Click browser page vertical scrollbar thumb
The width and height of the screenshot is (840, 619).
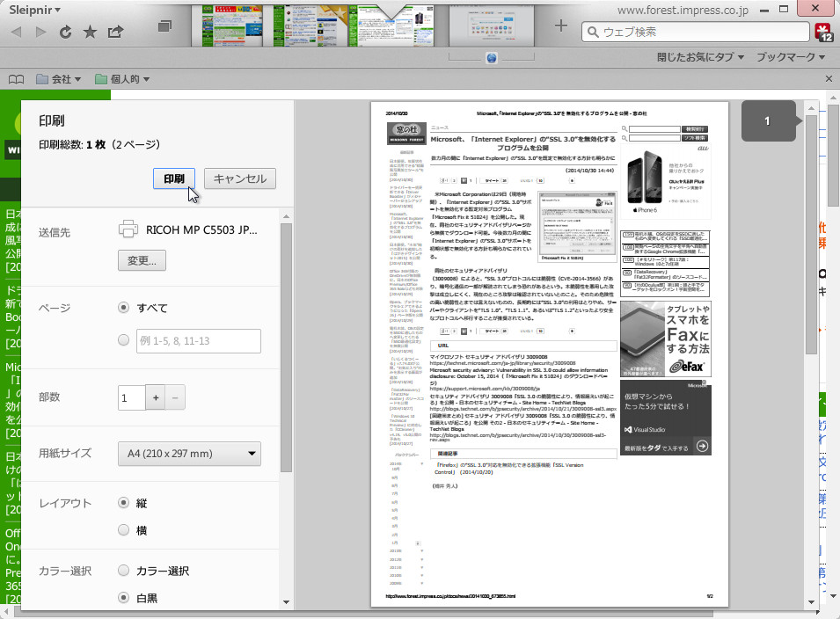click(x=834, y=156)
